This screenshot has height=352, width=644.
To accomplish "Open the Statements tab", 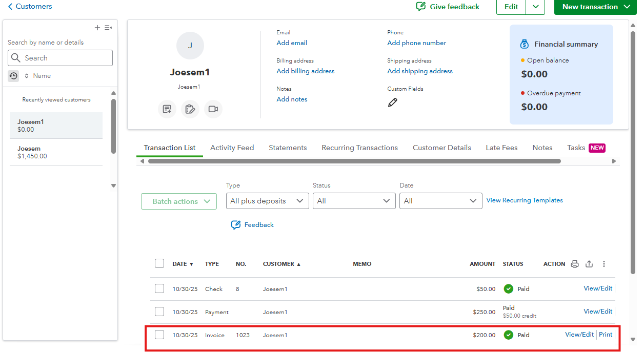I will [288, 148].
